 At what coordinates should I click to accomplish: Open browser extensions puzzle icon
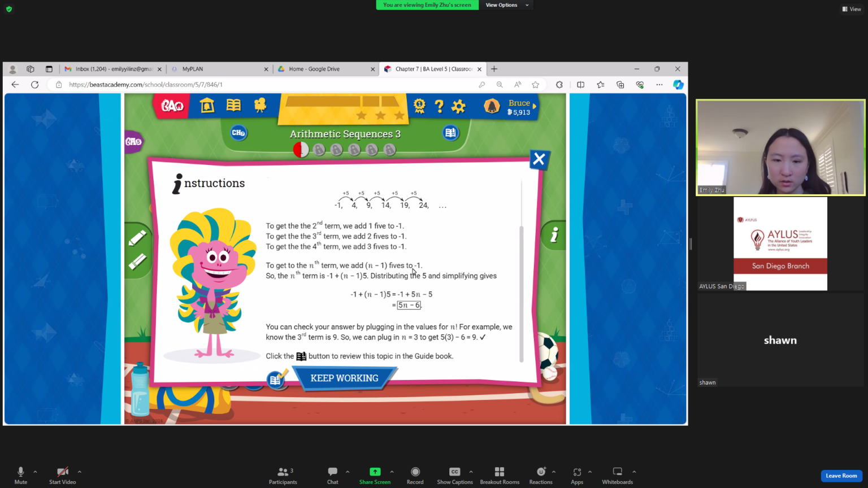tap(559, 85)
